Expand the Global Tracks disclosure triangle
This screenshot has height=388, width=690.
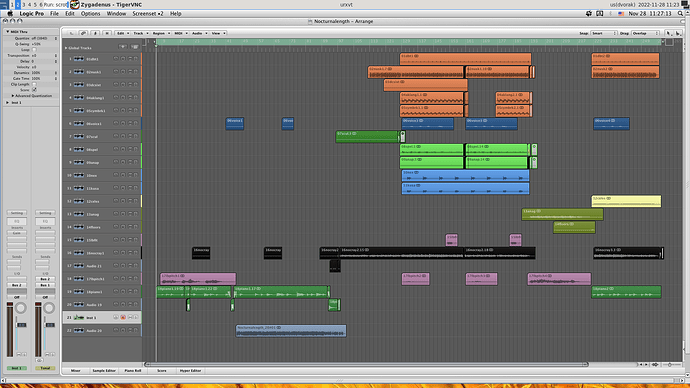point(66,48)
